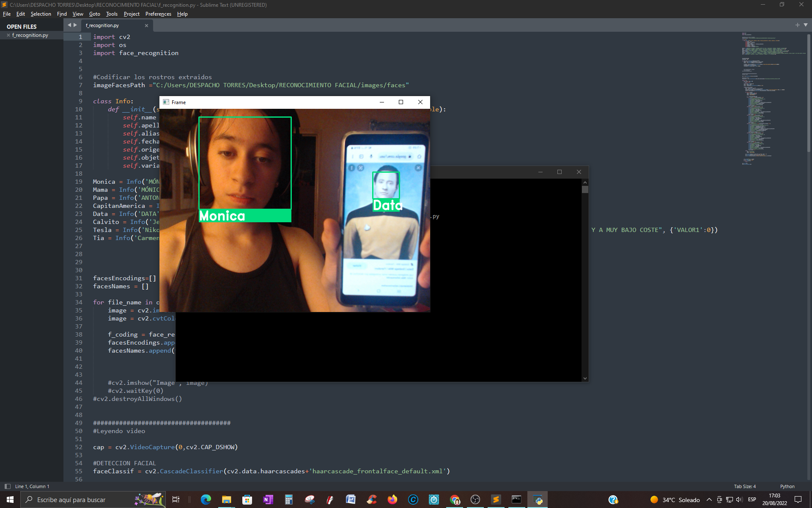This screenshot has height=508, width=812.
Task: Open OneNote from the taskbar
Action: point(268,500)
